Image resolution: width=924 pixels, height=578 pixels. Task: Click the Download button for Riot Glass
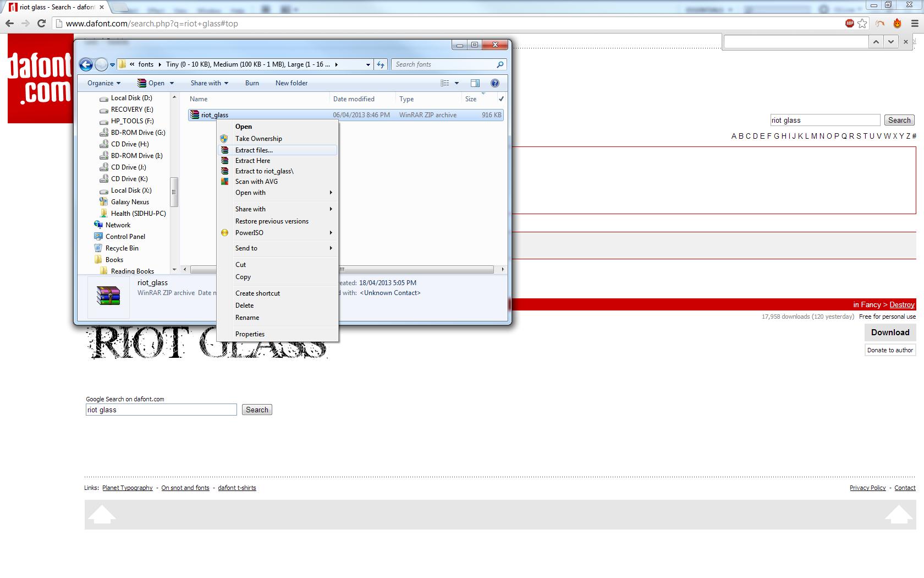[890, 332]
